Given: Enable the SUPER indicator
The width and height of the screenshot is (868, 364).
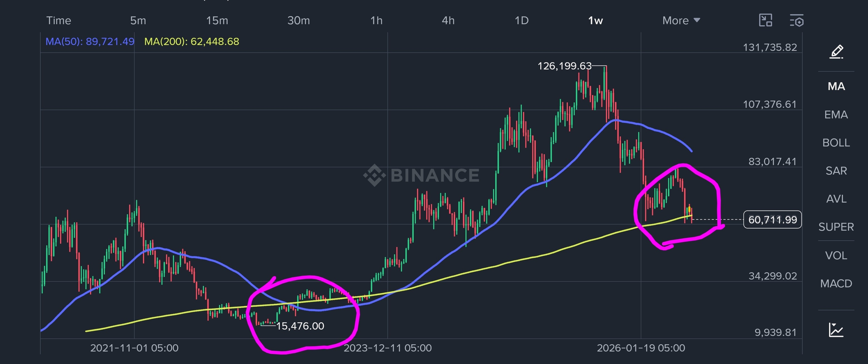Looking at the screenshot, I should pyautogui.click(x=836, y=227).
